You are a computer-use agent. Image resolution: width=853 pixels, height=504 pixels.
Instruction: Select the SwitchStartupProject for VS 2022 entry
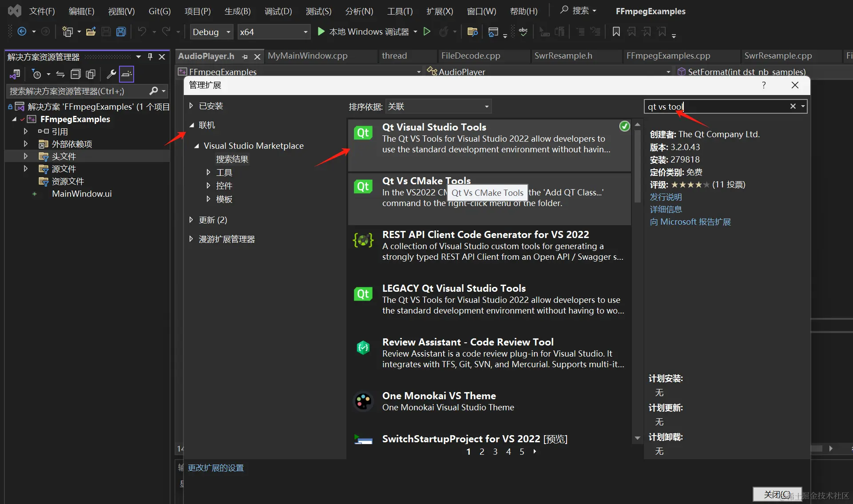(489, 439)
